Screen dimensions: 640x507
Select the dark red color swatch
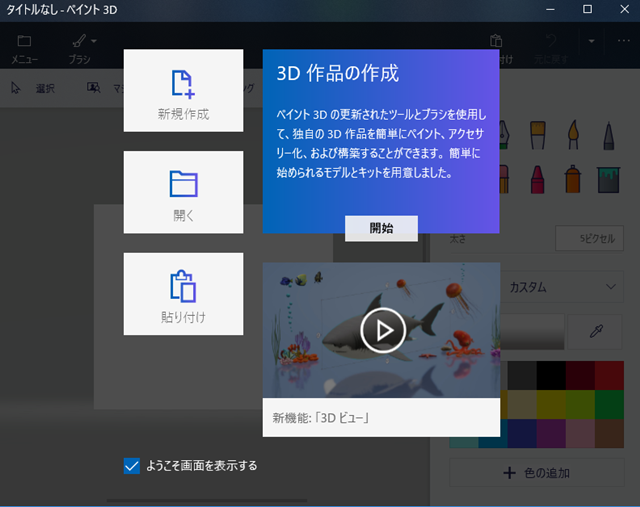tap(580, 376)
